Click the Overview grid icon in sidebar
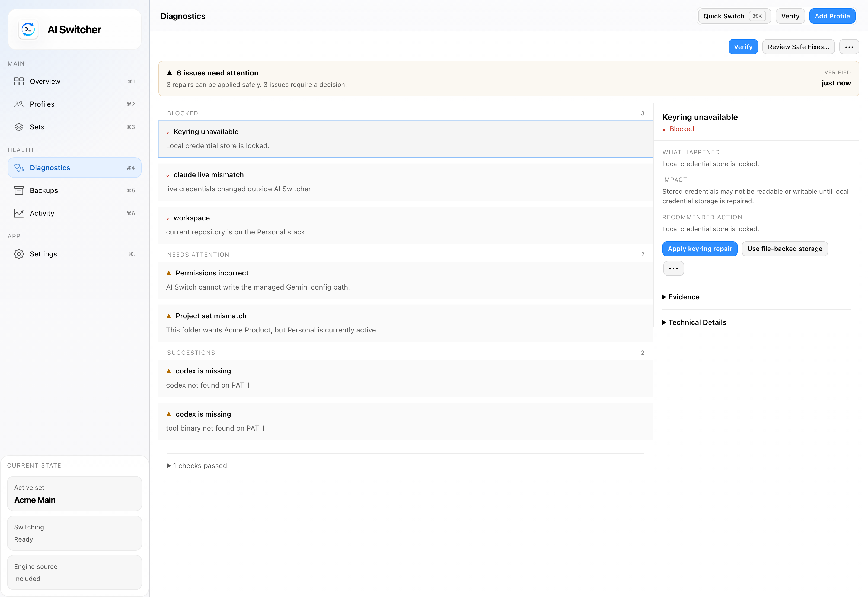Image resolution: width=868 pixels, height=597 pixels. pyautogui.click(x=19, y=81)
